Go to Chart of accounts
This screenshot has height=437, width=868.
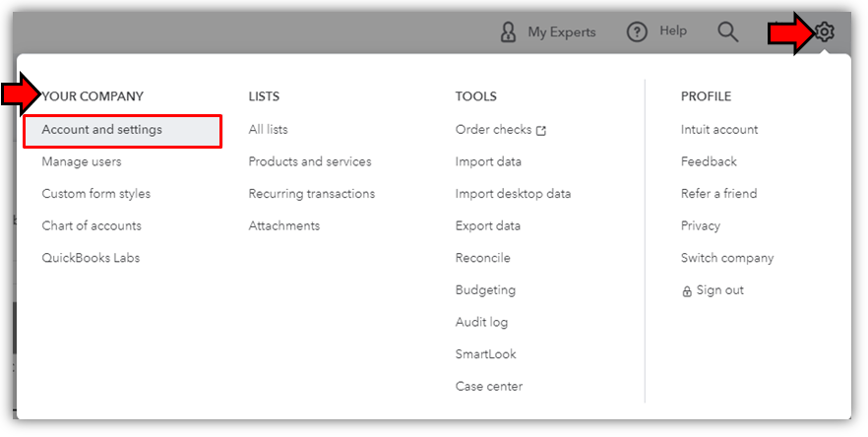tap(92, 226)
